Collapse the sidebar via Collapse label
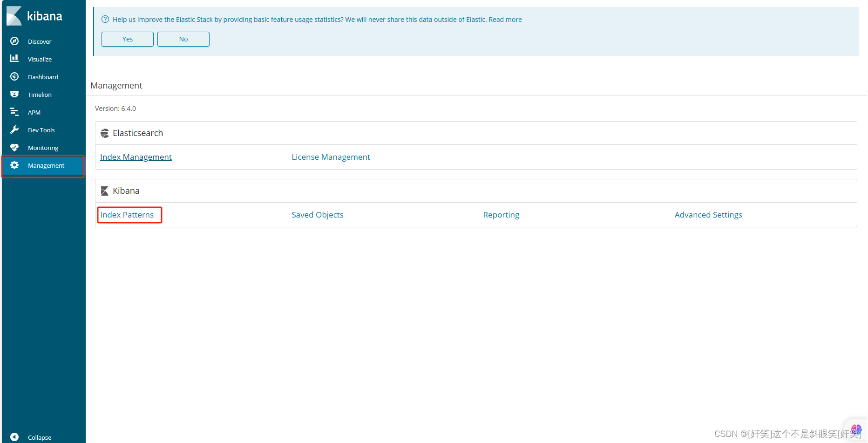The height and width of the screenshot is (443, 868). (x=40, y=437)
